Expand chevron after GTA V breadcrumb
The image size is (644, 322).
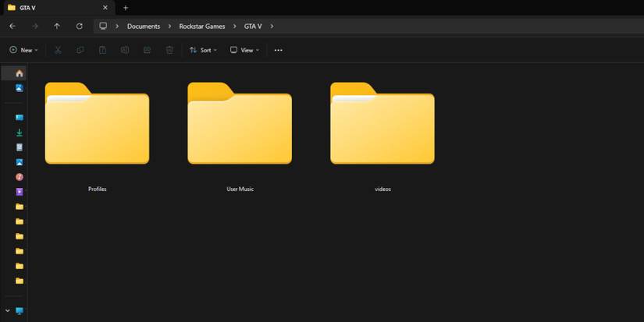(x=272, y=26)
